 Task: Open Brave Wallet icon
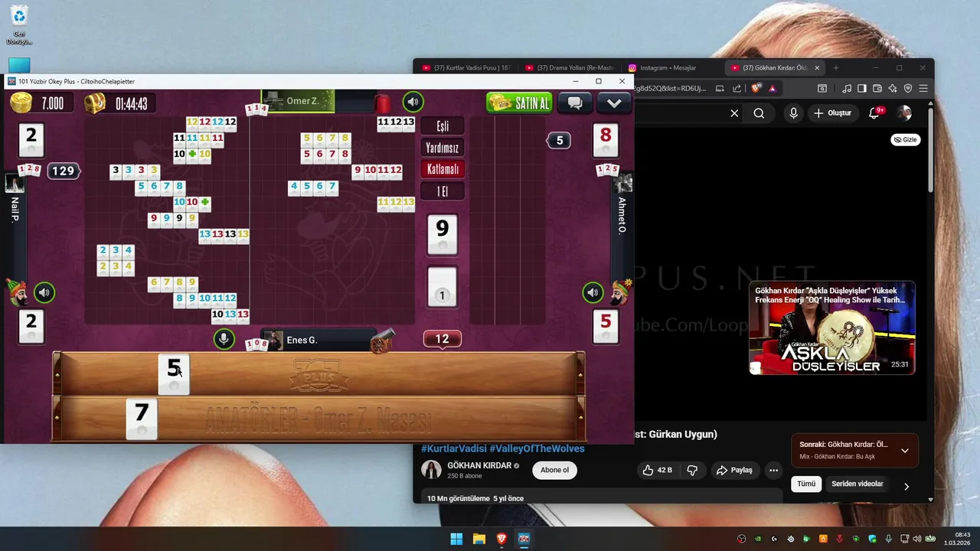877,89
